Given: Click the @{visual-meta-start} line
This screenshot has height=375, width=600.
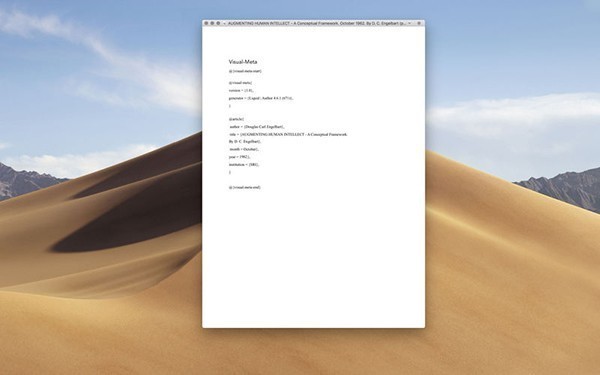Looking at the screenshot, I should pos(245,71).
